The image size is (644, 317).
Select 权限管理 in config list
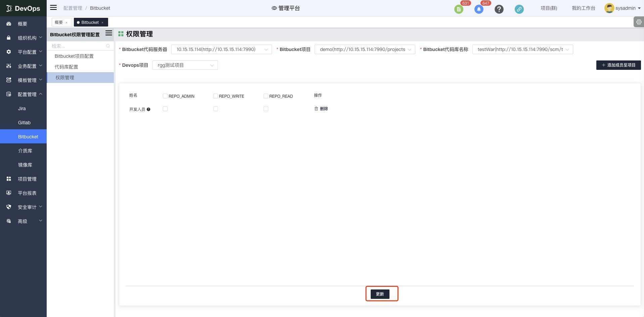[x=80, y=78]
